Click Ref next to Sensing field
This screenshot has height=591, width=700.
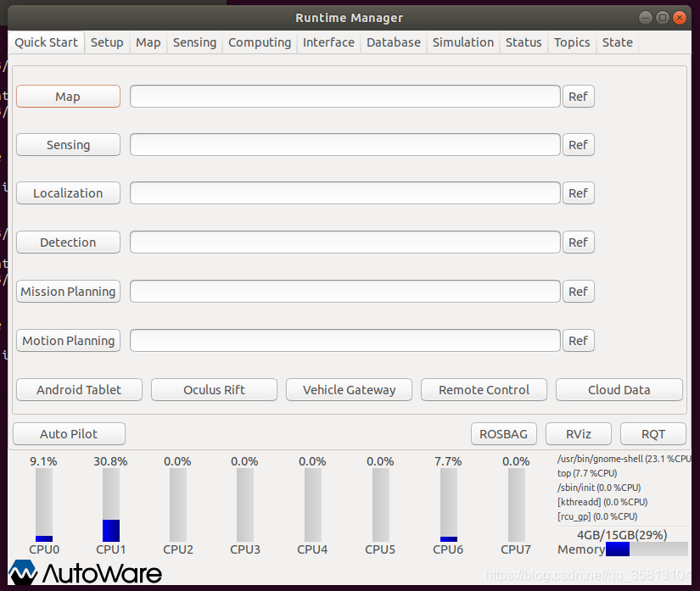[578, 144]
